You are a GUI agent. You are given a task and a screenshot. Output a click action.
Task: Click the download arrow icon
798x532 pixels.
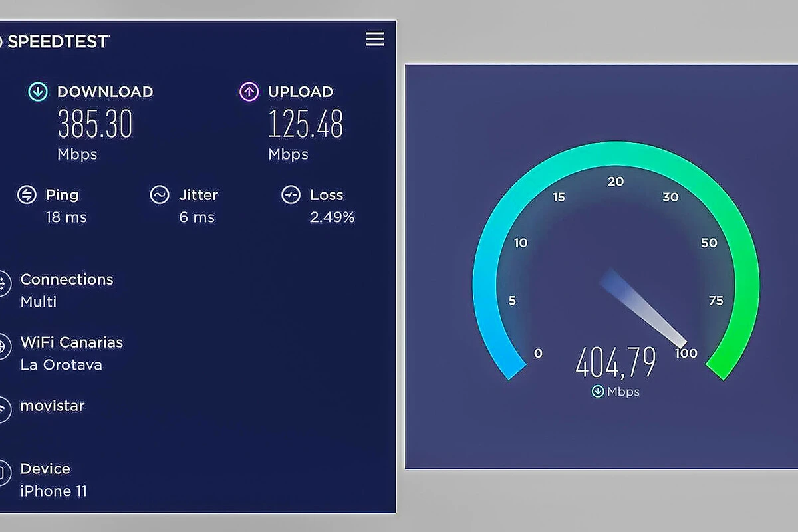pos(38,92)
